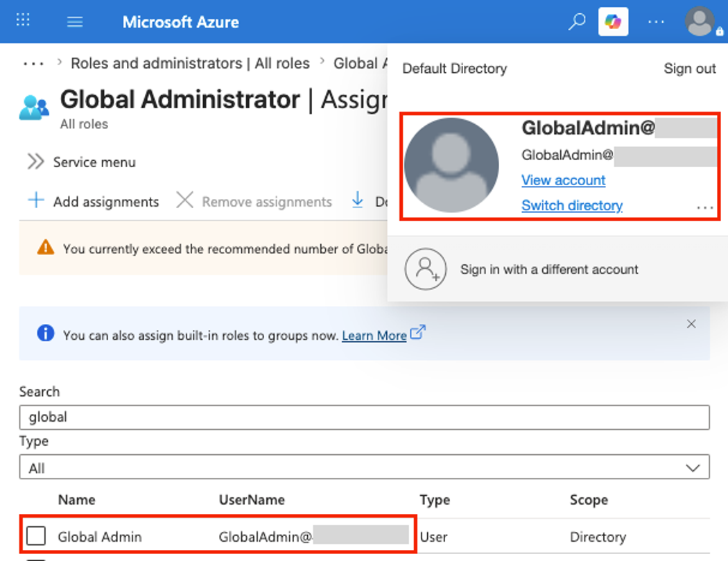728x561 pixels.
Task: Open the View account link
Action: [x=563, y=180]
